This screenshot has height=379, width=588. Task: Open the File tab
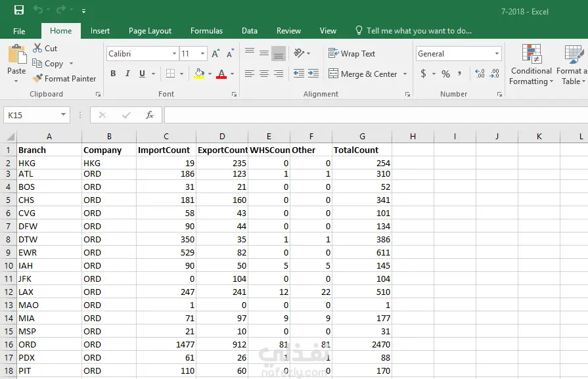pos(19,31)
